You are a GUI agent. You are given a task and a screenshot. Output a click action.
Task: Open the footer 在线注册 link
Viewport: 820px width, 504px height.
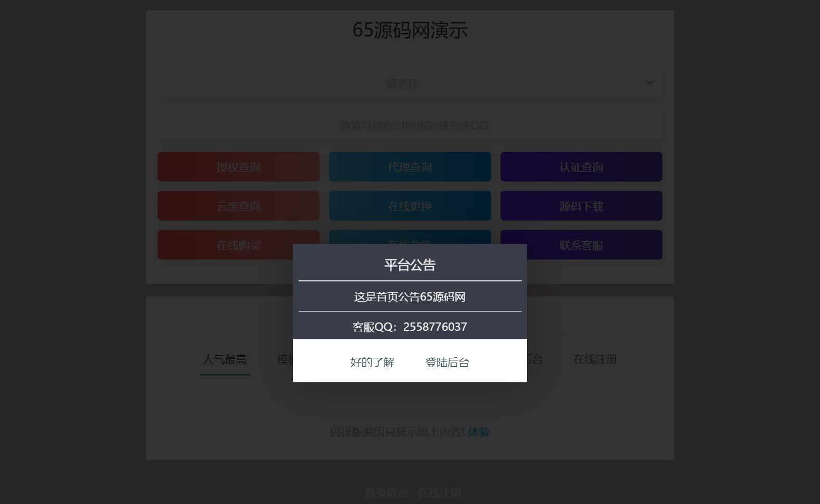[x=440, y=493]
